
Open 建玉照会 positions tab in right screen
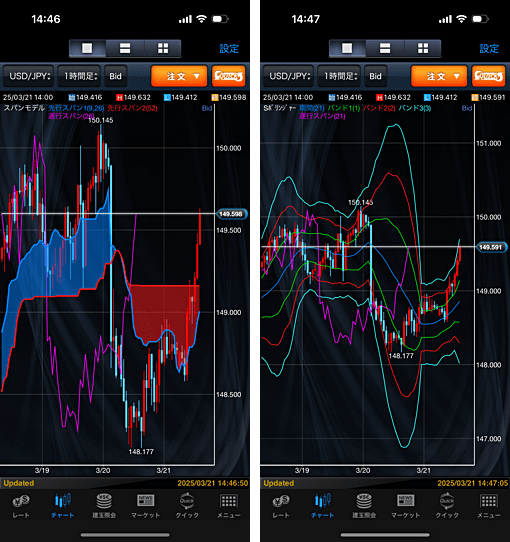364,506
